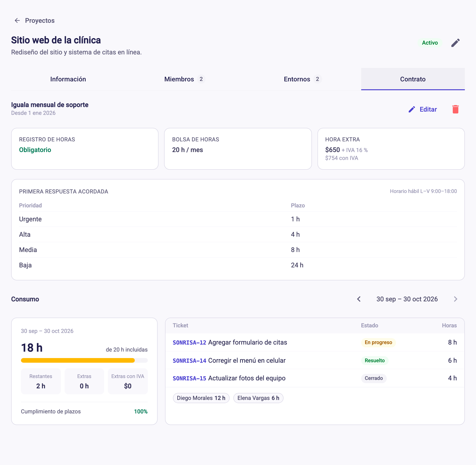
Task: Click the 18 h consumed total
Action: click(32, 348)
